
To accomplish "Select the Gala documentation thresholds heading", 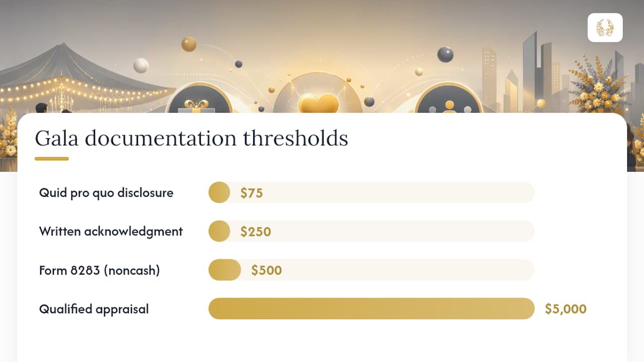I will tap(191, 138).
